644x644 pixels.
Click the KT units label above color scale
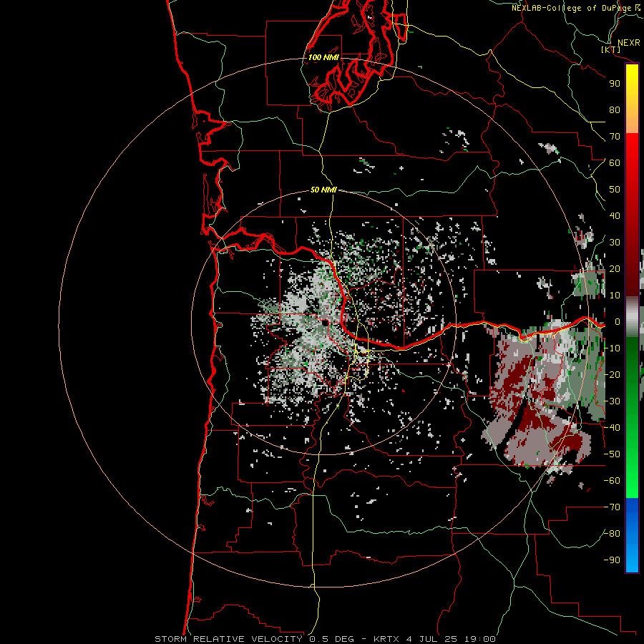[x=611, y=49]
